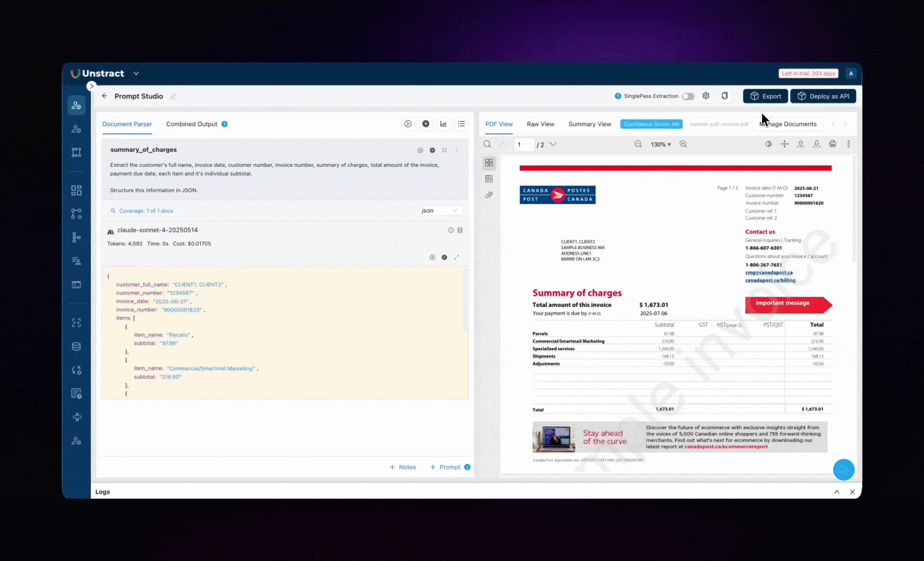Open the terminal console icon in the sidebar
924x561 pixels.
[x=76, y=285]
